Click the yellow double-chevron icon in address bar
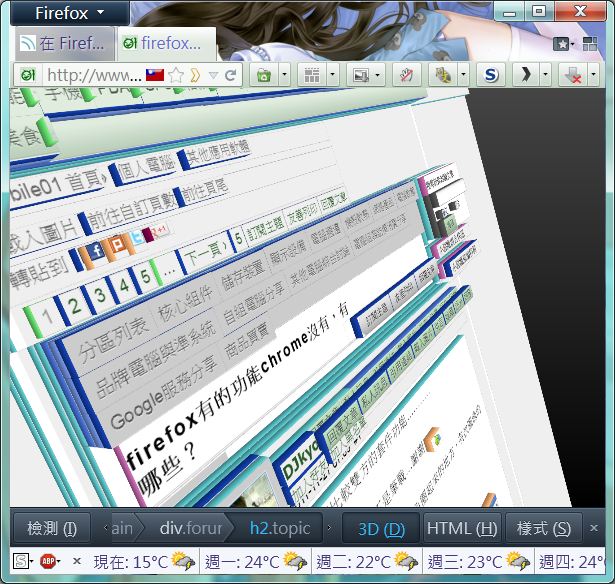Screen dimensions: 615x584 pos(195,75)
